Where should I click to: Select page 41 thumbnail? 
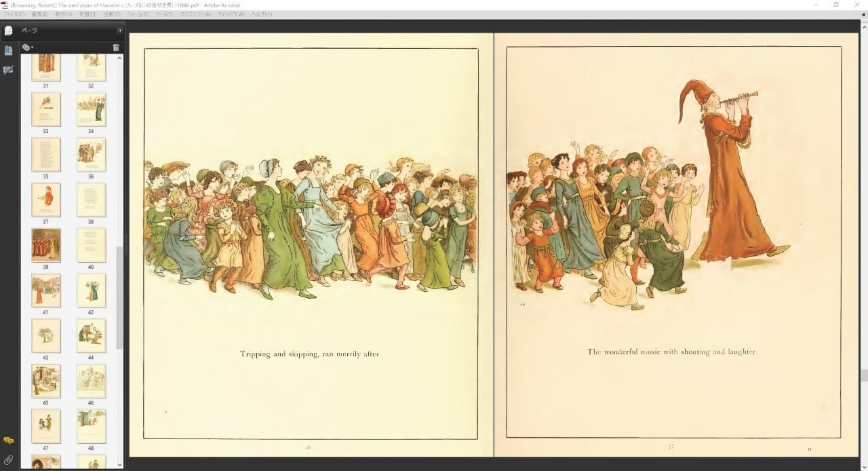(x=46, y=290)
